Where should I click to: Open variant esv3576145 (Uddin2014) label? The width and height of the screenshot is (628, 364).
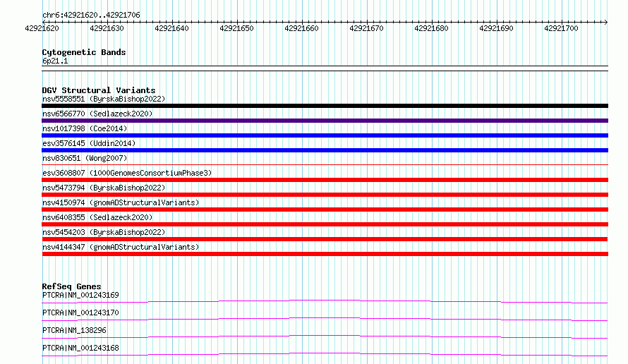(x=89, y=143)
